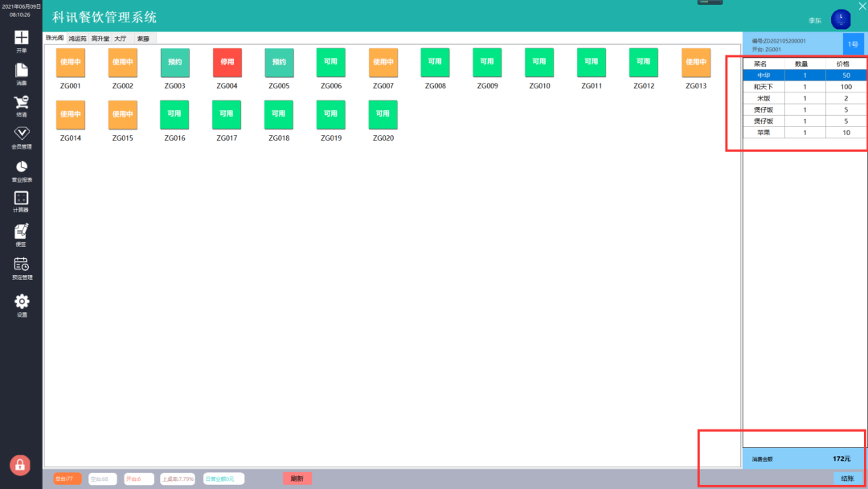Viewport: 868px width, 489px height.
Task: Select in-use table ZG015 tile
Action: coord(122,115)
